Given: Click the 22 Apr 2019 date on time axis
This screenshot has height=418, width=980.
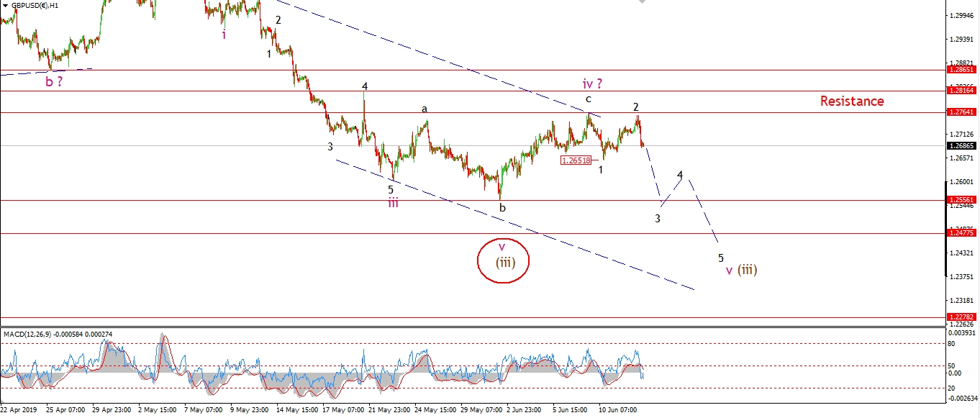Looking at the screenshot, I should point(18,410).
